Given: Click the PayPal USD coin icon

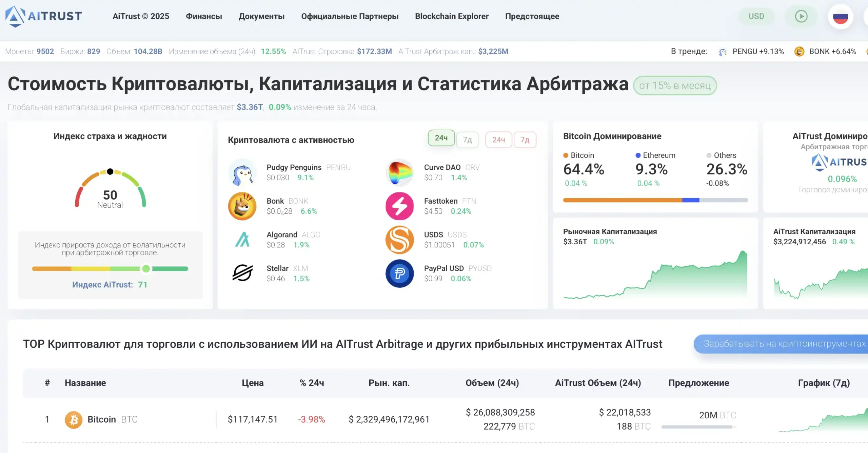Looking at the screenshot, I should click(400, 273).
